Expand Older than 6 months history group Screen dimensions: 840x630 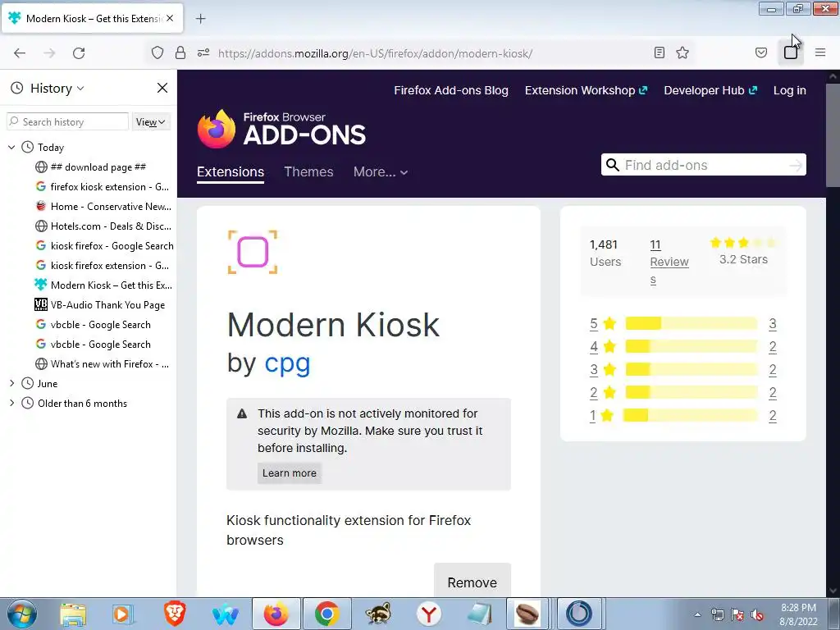click(11, 403)
